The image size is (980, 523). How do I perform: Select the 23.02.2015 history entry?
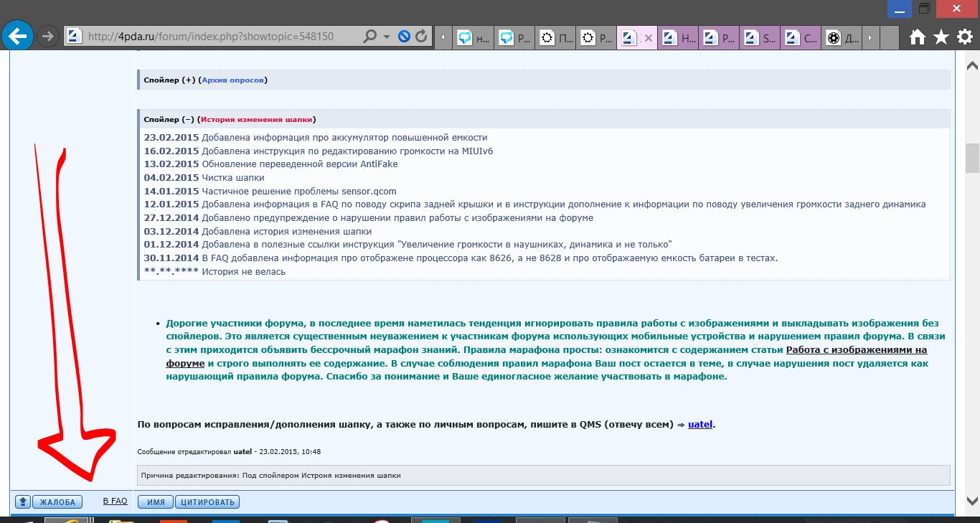pos(316,137)
